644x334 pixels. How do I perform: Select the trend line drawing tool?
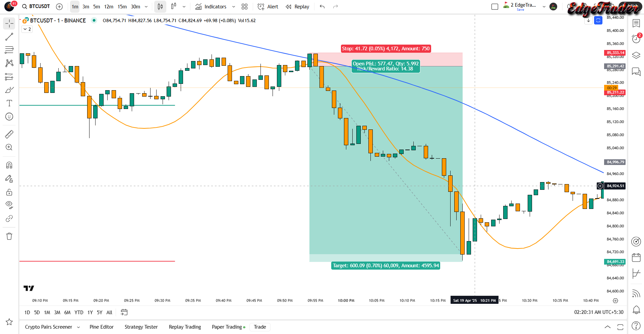(x=9, y=37)
